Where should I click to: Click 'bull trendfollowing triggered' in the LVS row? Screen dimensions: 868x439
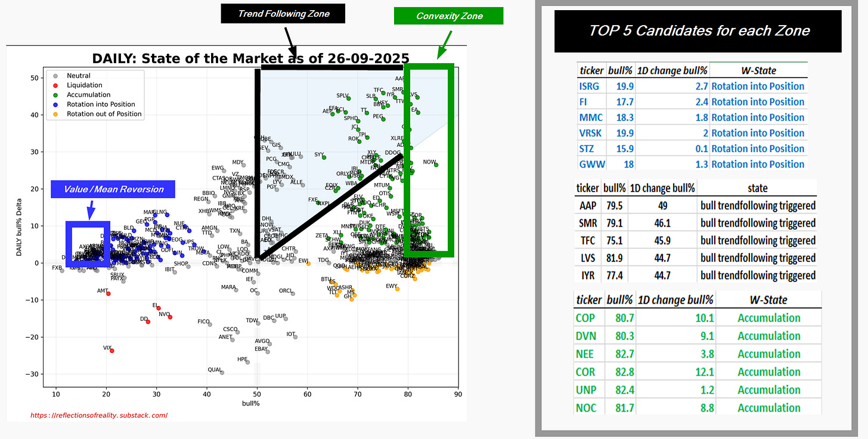click(758, 258)
